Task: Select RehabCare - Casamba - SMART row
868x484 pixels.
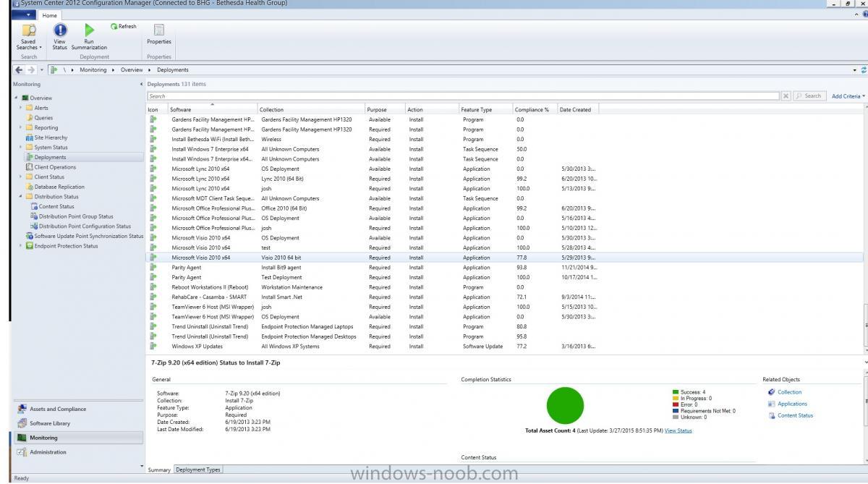Action: coord(505,297)
